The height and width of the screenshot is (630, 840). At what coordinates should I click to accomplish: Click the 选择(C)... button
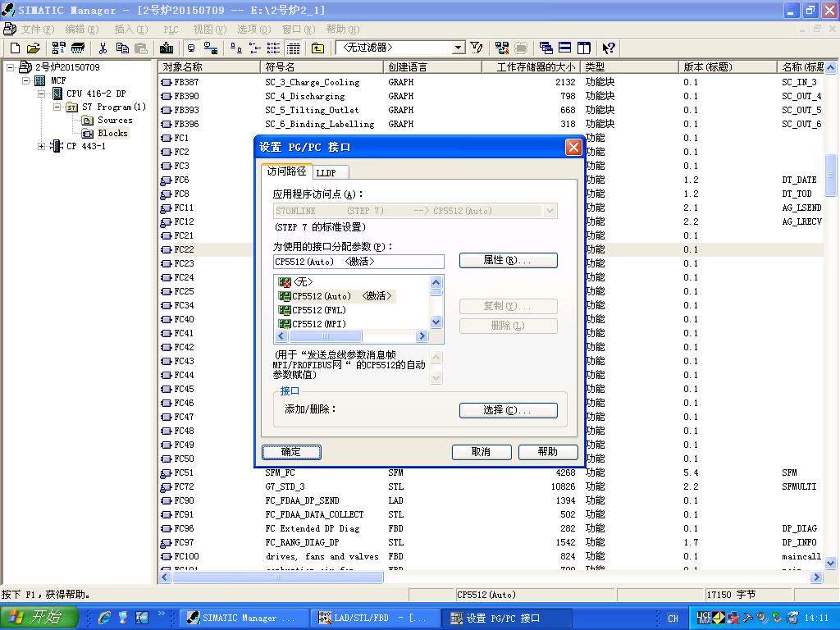click(508, 410)
